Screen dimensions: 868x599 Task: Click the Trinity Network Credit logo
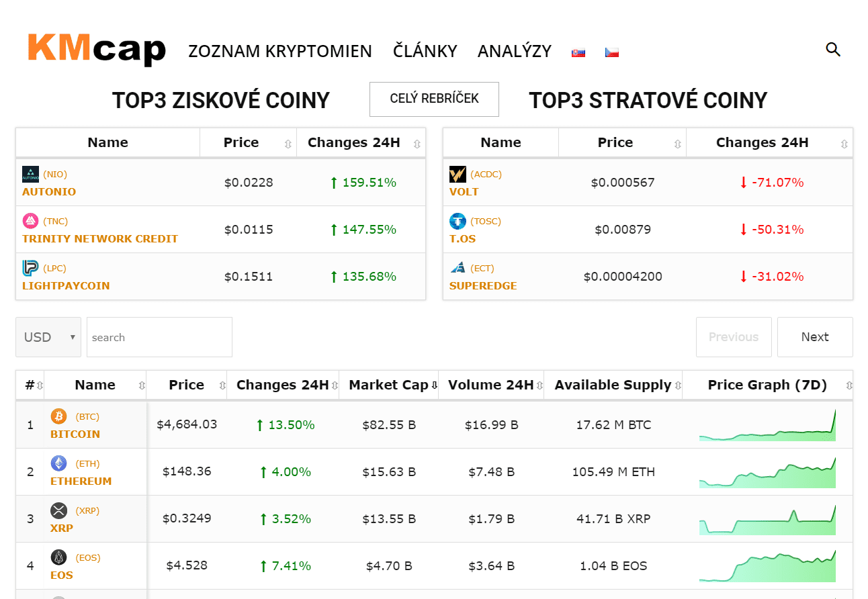(31, 221)
